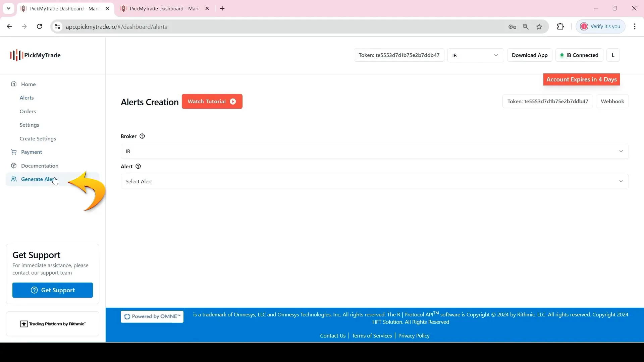Open the Contact Us footer link

pos(333,336)
